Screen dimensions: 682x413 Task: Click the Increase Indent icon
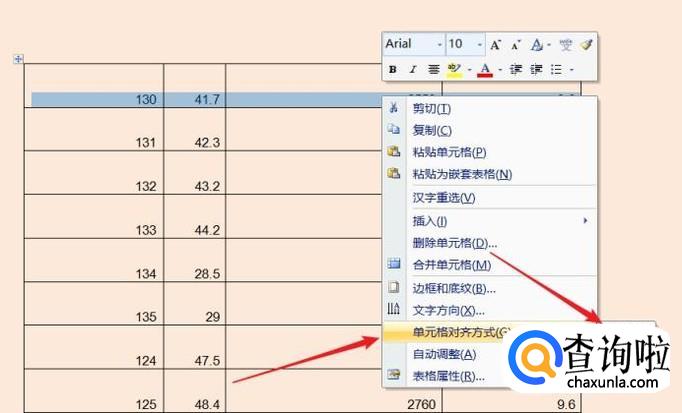pos(536,69)
